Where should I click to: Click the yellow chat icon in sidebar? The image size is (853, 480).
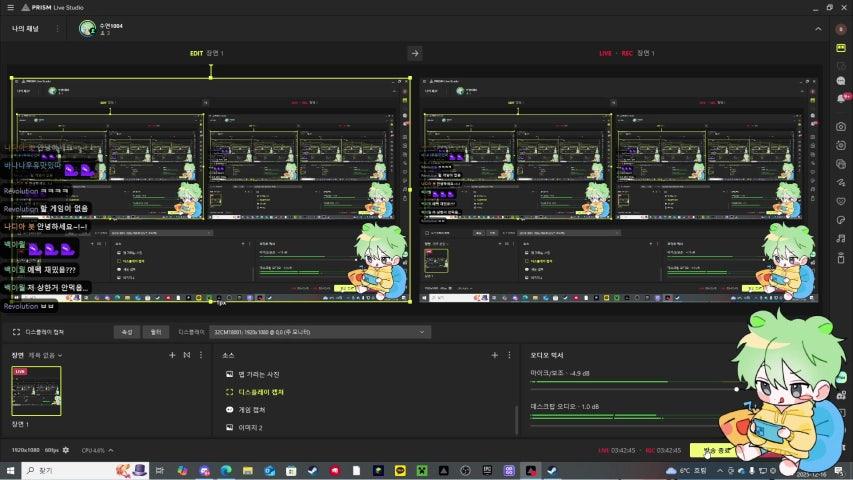841,48
